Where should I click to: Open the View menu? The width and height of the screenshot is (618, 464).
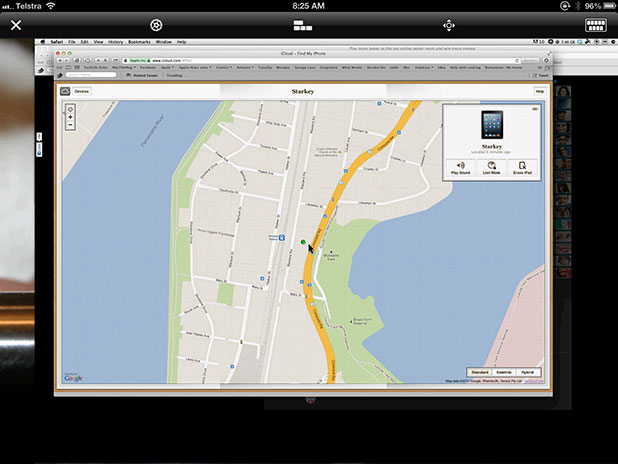click(98, 42)
